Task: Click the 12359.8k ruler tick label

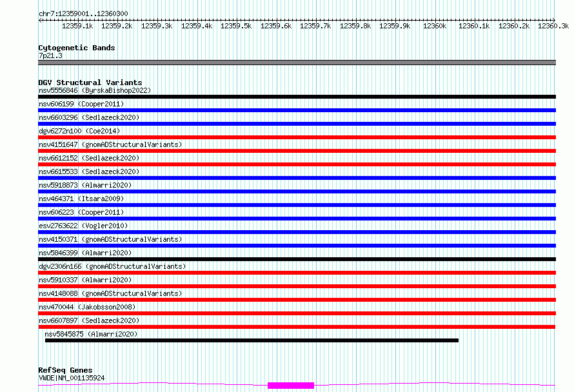Action: coord(355,26)
